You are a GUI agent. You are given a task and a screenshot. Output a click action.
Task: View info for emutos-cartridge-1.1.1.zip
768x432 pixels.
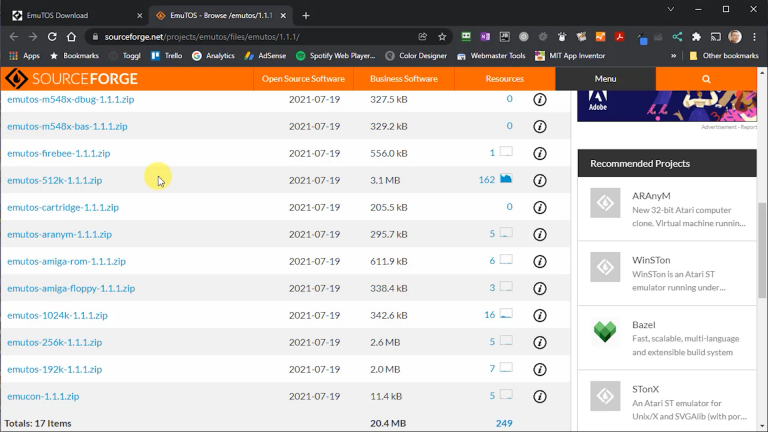[x=540, y=207]
